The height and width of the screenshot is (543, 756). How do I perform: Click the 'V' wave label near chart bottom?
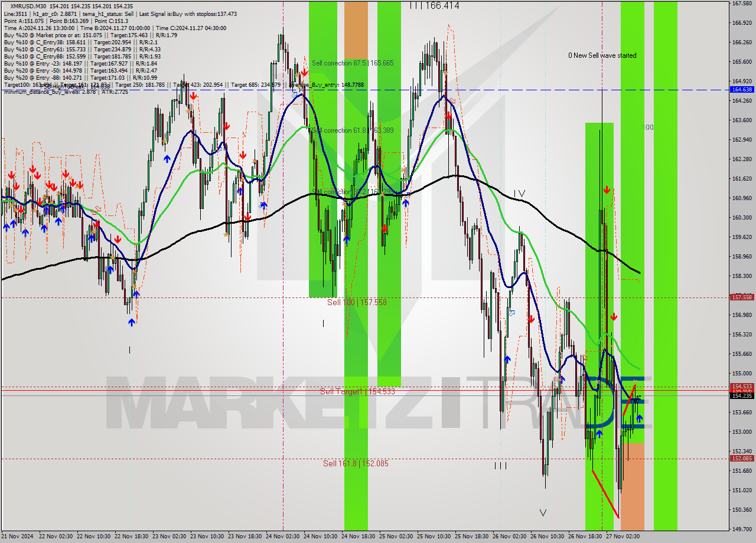[543, 513]
